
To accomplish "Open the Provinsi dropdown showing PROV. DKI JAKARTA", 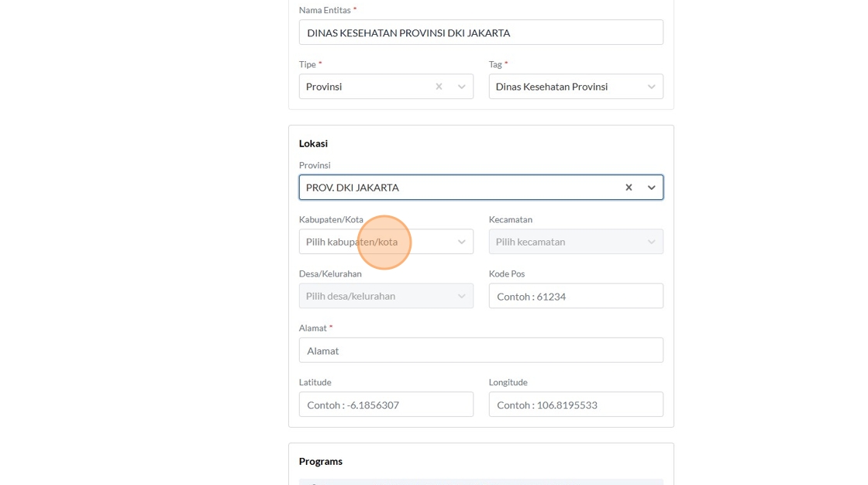I will [457, 187].
